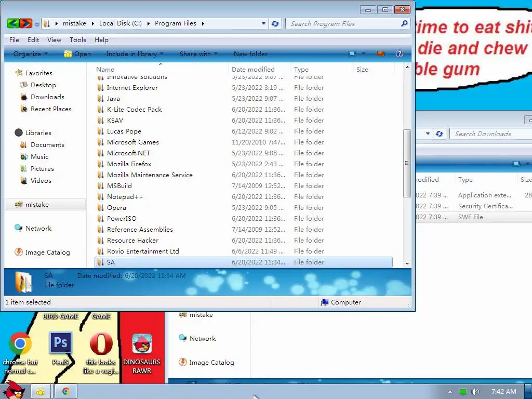
Task: Click the Open toolbar button
Action: [78, 54]
